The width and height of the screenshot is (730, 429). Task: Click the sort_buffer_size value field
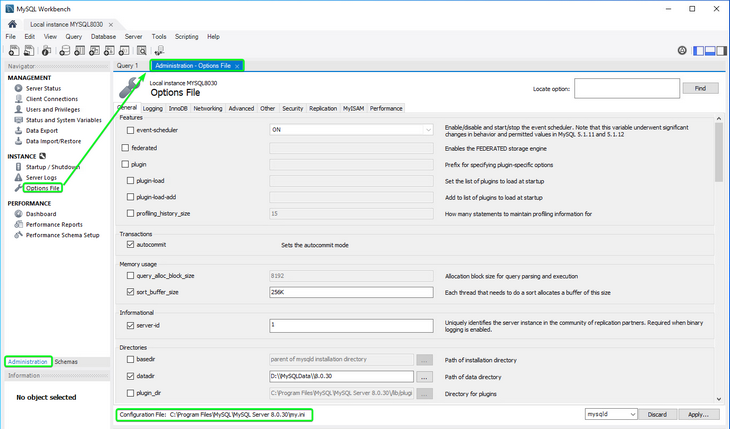(x=351, y=293)
